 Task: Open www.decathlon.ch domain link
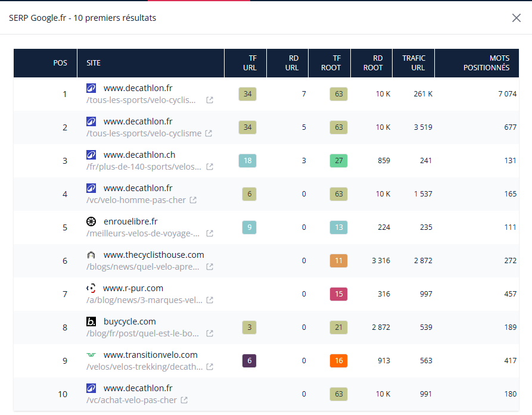click(x=139, y=155)
